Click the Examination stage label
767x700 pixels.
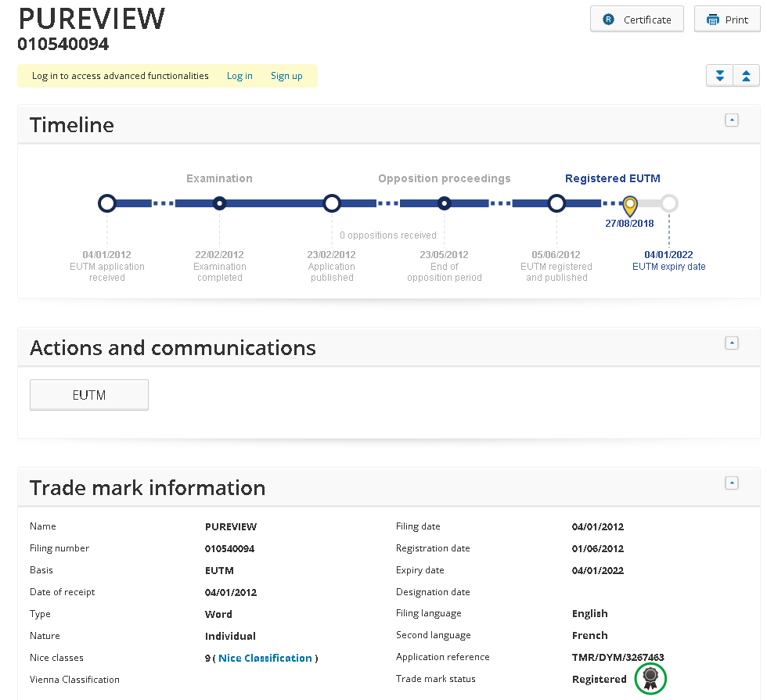tap(220, 178)
